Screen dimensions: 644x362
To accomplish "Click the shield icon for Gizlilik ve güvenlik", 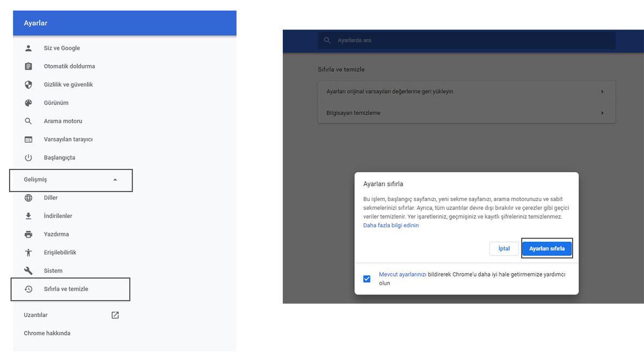I will 28,85.
